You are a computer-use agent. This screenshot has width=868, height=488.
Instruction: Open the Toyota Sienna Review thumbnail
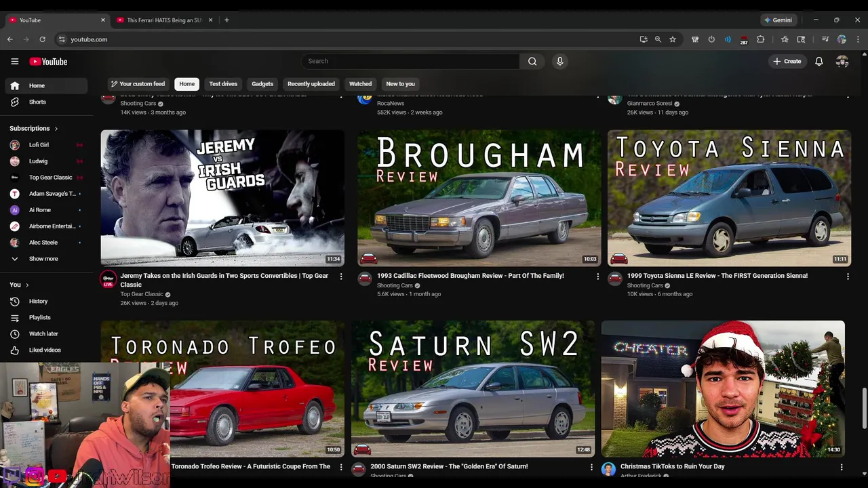(729, 198)
